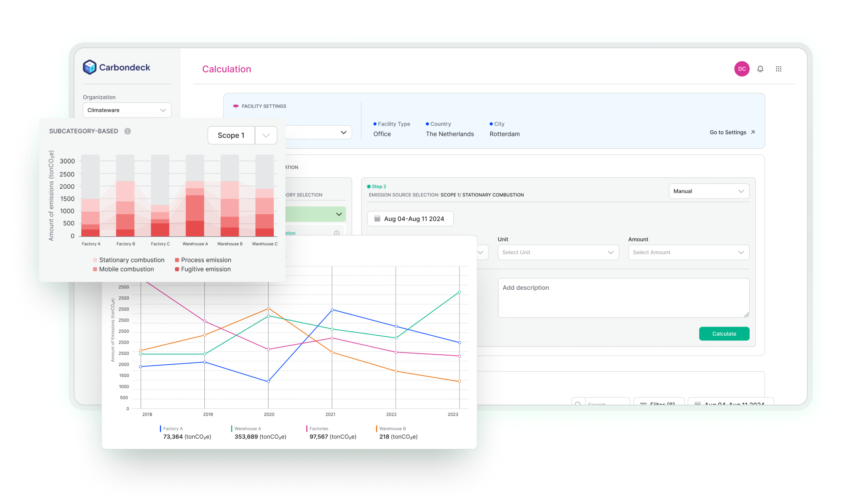The width and height of the screenshot is (852, 504).
Task: Click Warehouse A 353,689 legend entry
Action: pos(259,433)
